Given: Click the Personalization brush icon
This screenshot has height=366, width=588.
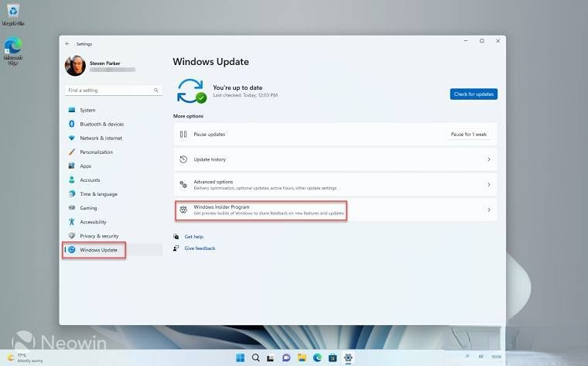Looking at the screenshot, I should (x=72, y=152).
